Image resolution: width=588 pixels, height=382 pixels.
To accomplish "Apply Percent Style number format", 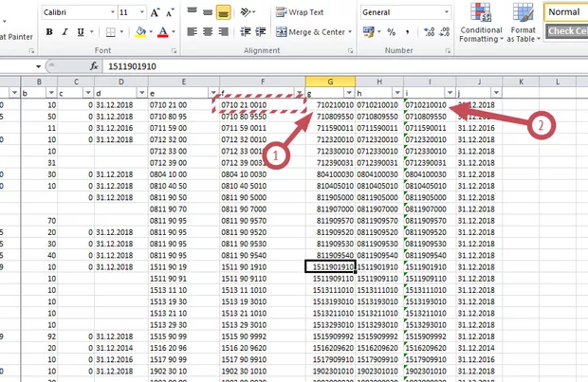I will click(x=390, y=31).
